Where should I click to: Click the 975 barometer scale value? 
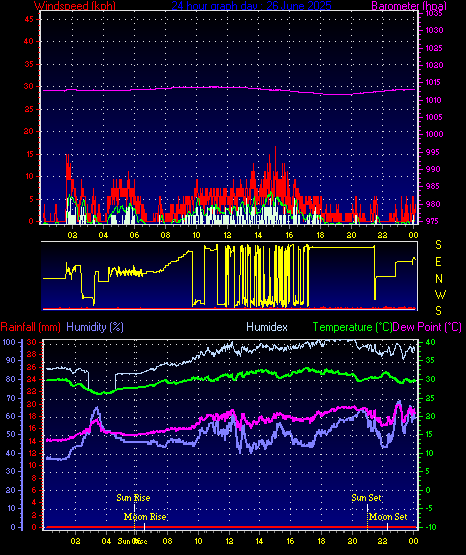432,221
